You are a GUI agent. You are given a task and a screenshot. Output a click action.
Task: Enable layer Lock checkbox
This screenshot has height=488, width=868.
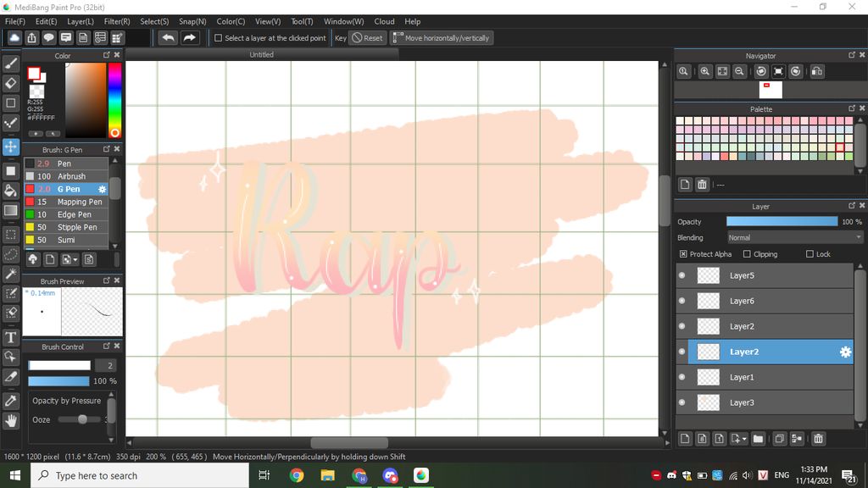[x=810, y=254]
